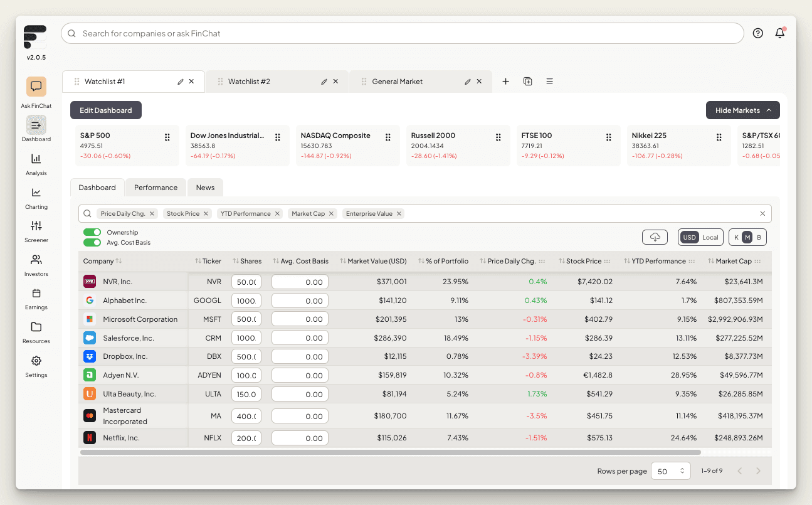The image size is (812, 505).
Task: Open the News tab
Action: tap(205, 188)
